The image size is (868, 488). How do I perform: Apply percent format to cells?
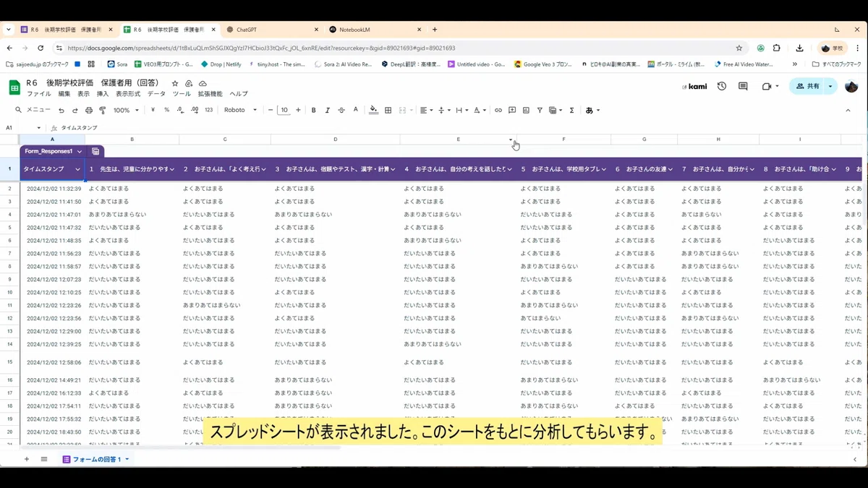(x=166, y=111)
